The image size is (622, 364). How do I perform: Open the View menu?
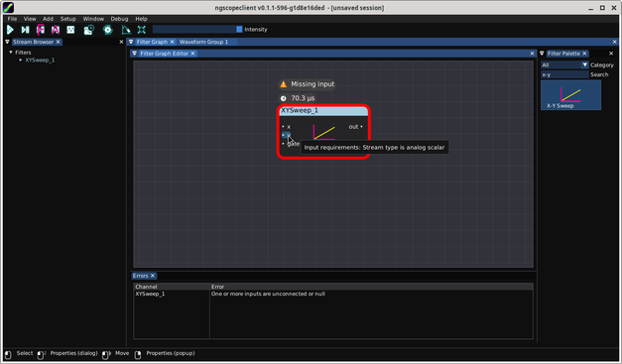[30, 19]
